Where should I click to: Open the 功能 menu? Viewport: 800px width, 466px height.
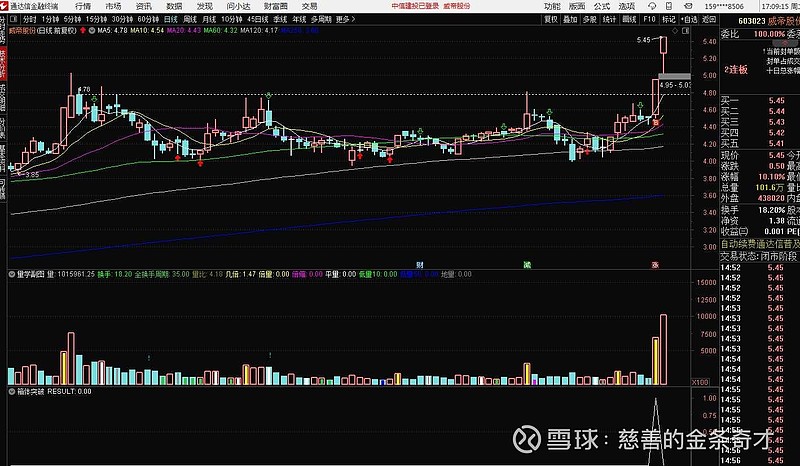[552, 6]
